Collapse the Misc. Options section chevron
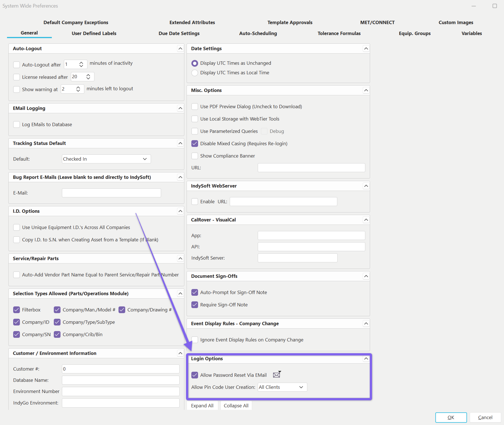Viewport: 504px width, 425px height. [x=366, y=90]
